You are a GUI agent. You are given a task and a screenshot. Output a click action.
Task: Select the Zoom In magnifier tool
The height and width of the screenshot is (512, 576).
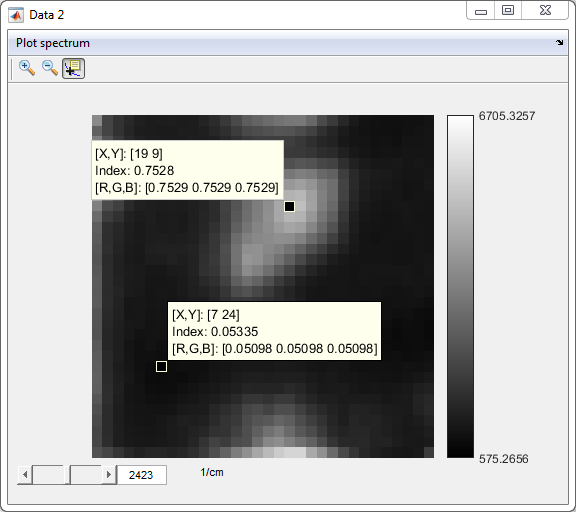[x=27, y=68]
